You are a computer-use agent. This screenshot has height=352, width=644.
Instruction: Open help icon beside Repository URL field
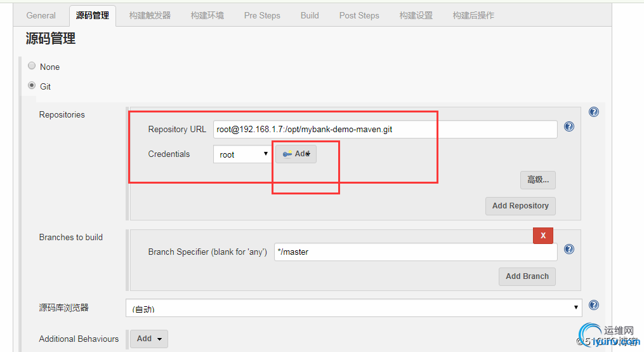click(x=569, y=126)
